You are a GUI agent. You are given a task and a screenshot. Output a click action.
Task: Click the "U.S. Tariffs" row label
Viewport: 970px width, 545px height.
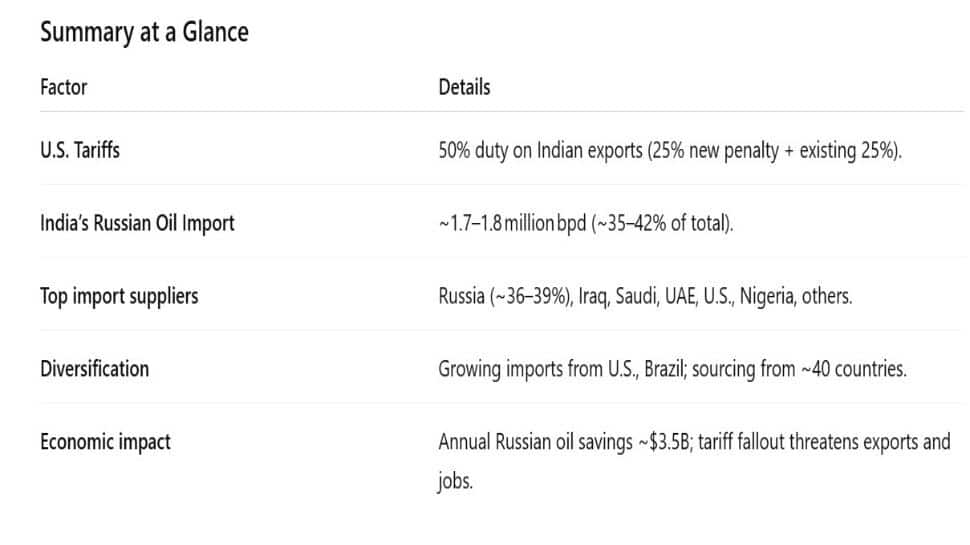(x=80, y=151)
